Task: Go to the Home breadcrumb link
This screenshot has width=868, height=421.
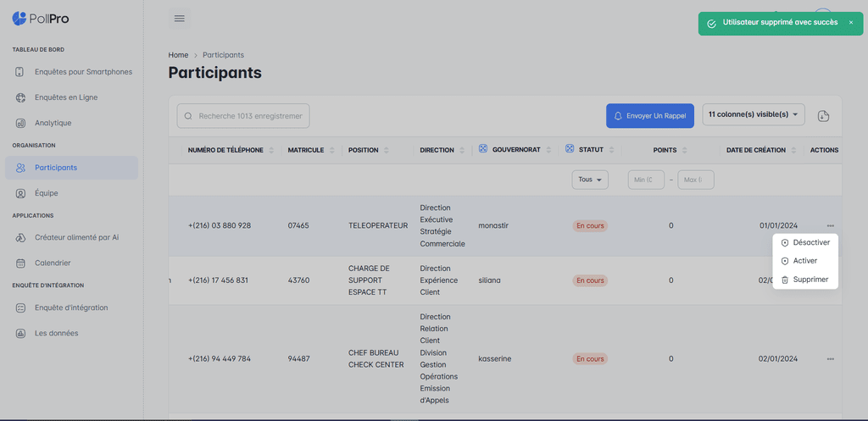Action: pyautogui.click(x=178, y=55)
